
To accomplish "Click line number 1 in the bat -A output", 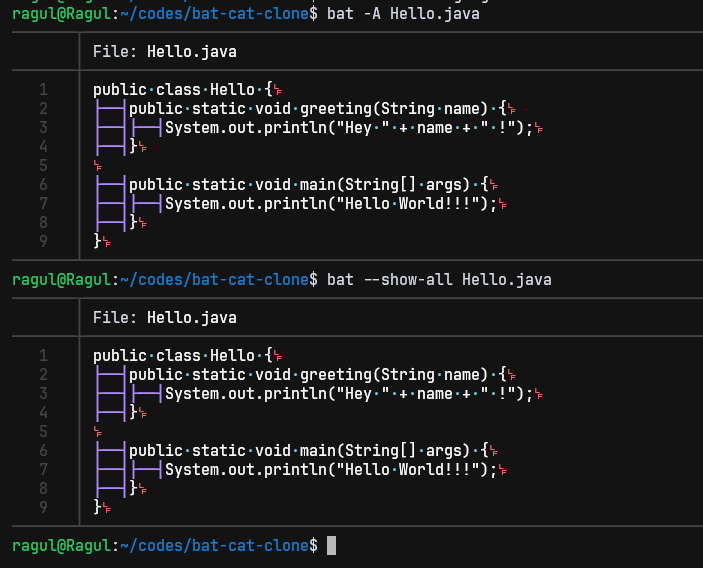I will 43,89.
